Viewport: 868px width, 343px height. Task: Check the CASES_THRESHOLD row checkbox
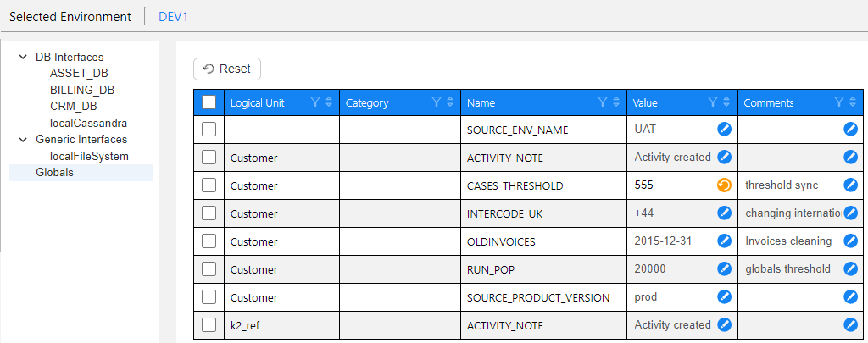pyautogui.click(x=209, y=185)
